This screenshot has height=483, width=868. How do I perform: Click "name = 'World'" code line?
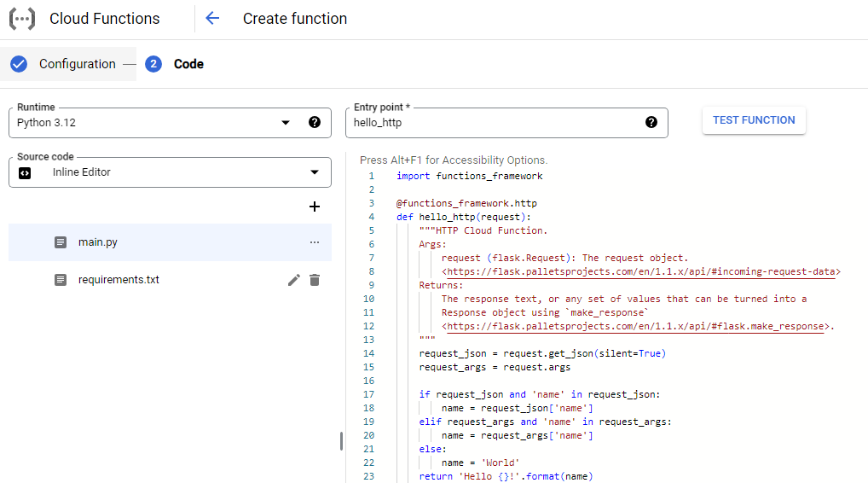click(x=481, y=463)
